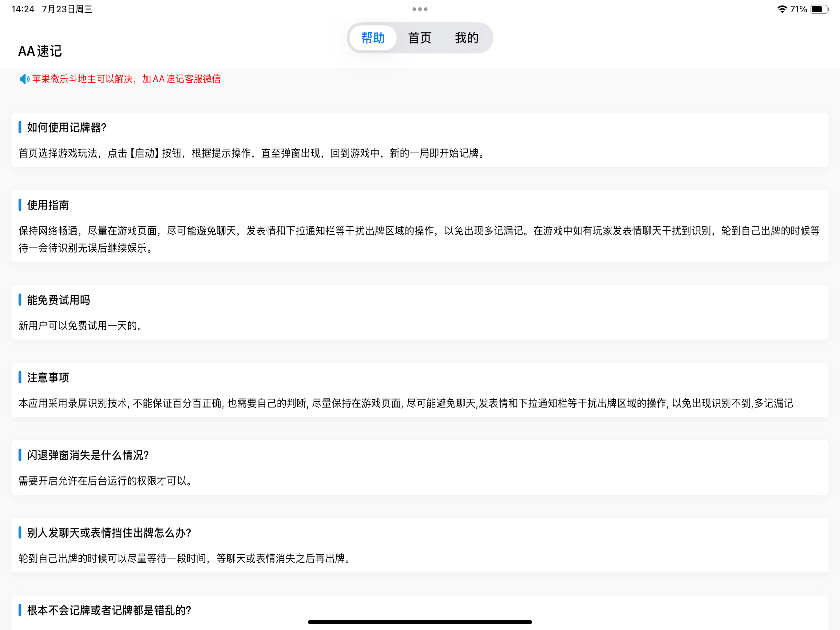Tap the Wi-Fi status icon
The height and width of the screenshot is (630, 840).
click(x=782, y=9)
